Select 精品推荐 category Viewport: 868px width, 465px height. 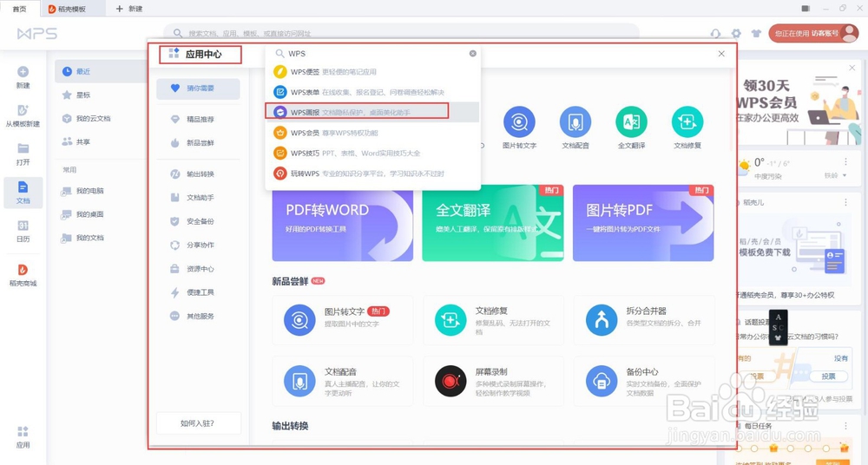pyautogui.click(x=198, y=119)
